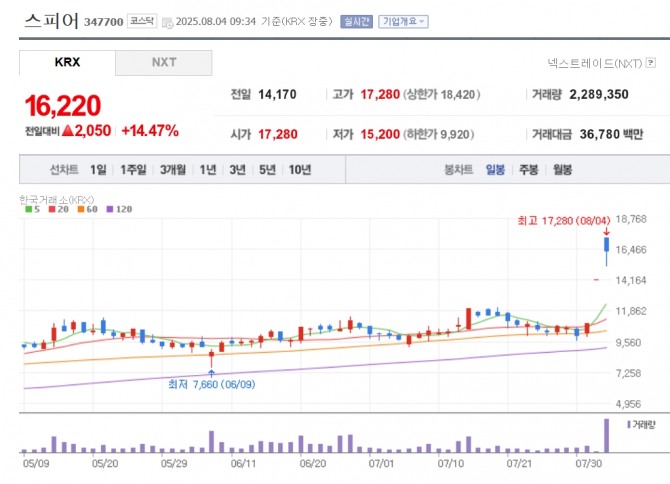Viewport: 670px width, 484px height.
Task: Select the 일봉 candlestick chart
Action: pyautogui.click(x=495, y=170)
